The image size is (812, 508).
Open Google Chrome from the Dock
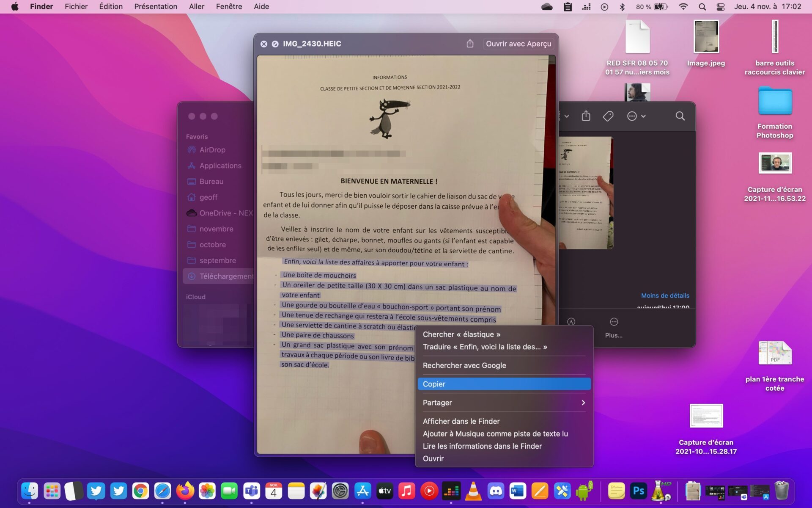tap(140, 491)
